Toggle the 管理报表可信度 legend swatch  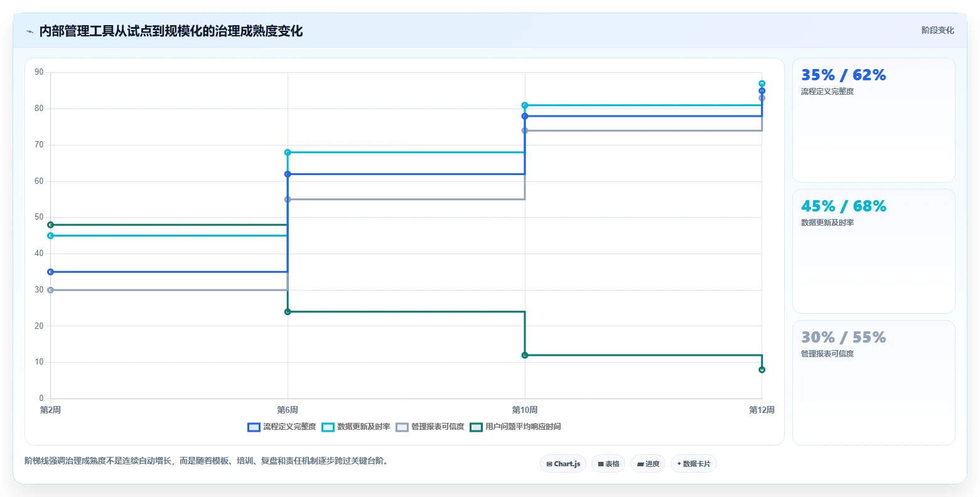click(x=402, y=427)
